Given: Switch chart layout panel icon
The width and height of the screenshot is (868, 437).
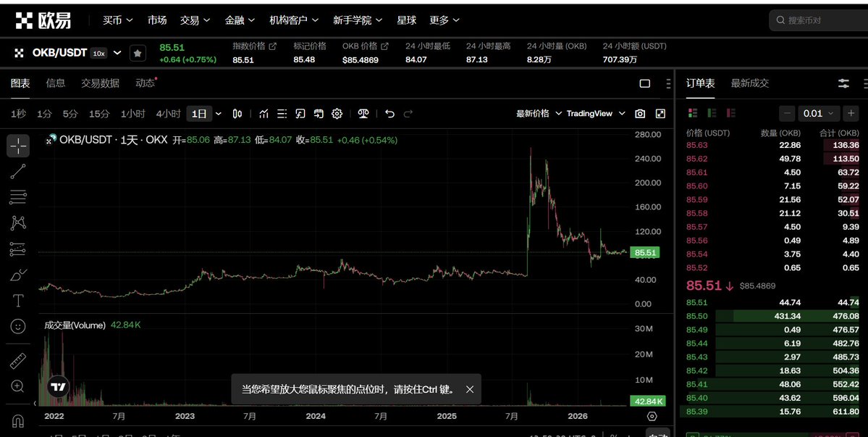Looking at the screenshot, I should click(645, 83).
